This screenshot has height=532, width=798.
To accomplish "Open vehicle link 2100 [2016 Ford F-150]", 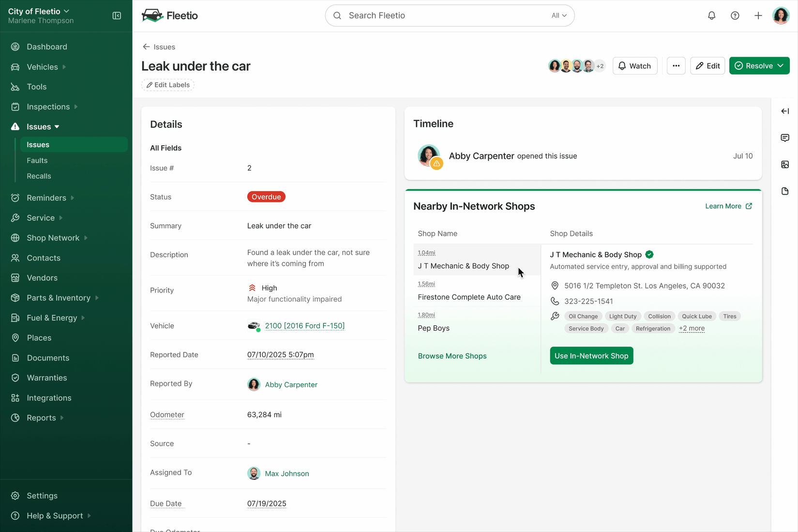I will tap(304, 326).
